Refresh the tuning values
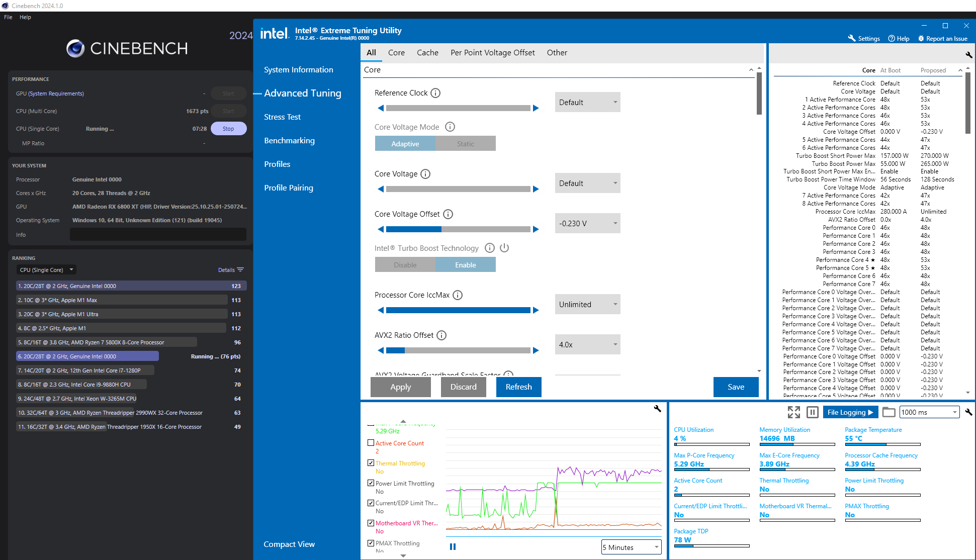 tap(519, 387)
